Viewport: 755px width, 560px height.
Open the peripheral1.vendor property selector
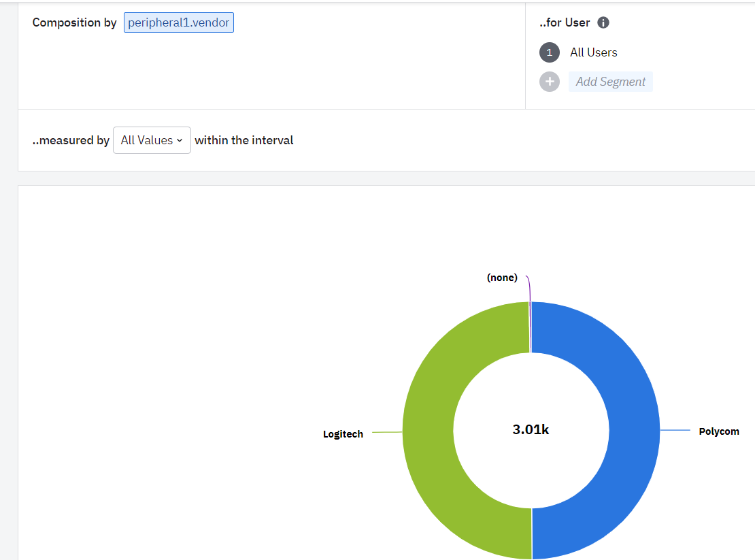click(179, 22)
